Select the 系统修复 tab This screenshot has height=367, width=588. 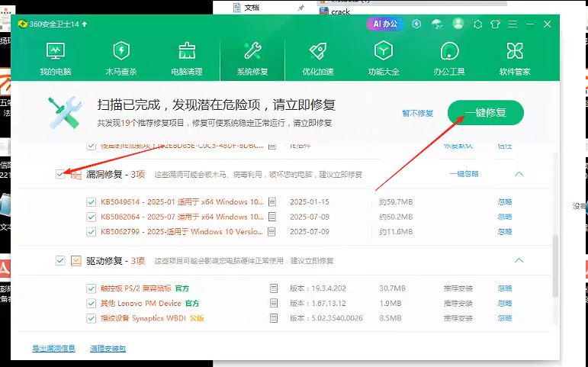coord(252,59)
